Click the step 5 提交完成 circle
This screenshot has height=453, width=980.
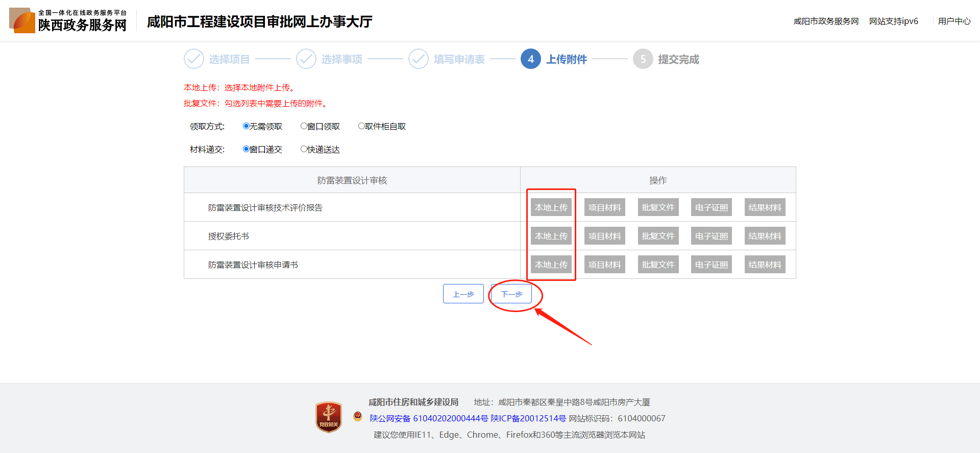(643, 59)
